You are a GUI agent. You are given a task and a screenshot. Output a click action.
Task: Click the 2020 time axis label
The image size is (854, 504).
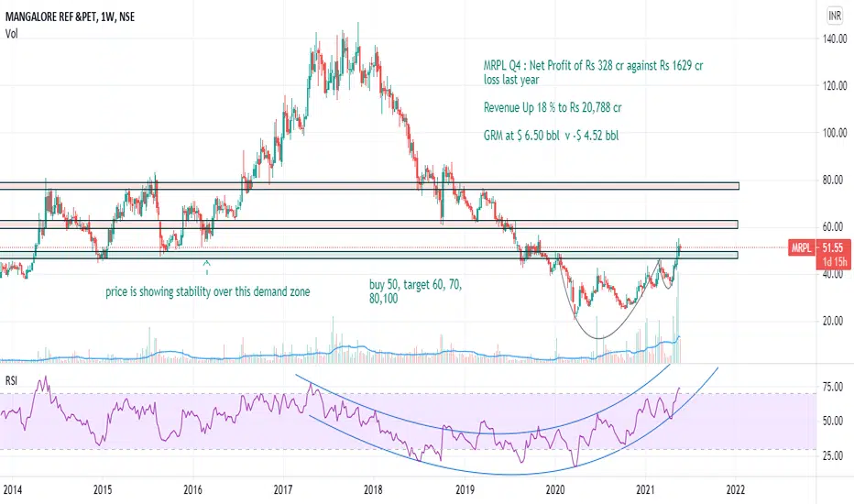point(555,489)
